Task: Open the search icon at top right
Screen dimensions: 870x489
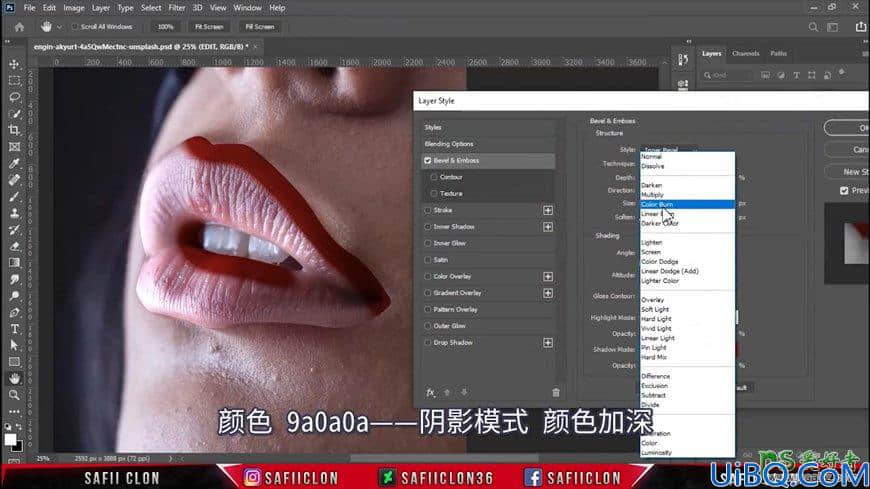Action: tap(813, 27)
